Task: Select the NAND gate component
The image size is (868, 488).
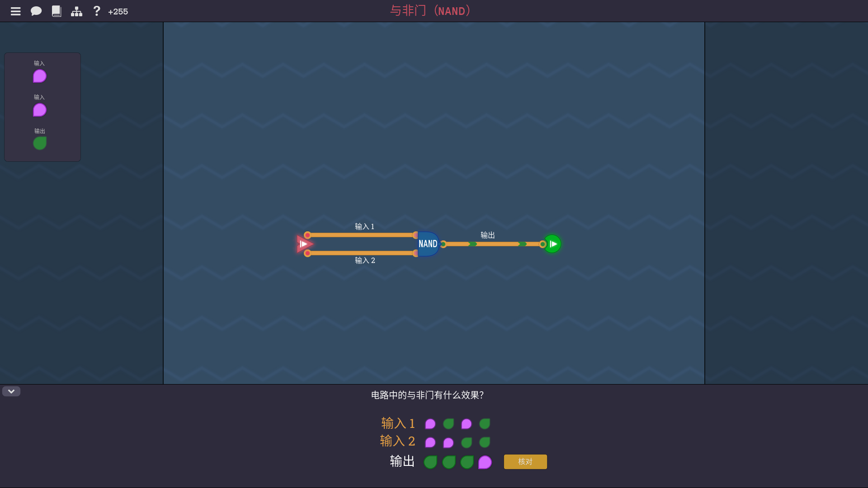Action: coord(428,244)
